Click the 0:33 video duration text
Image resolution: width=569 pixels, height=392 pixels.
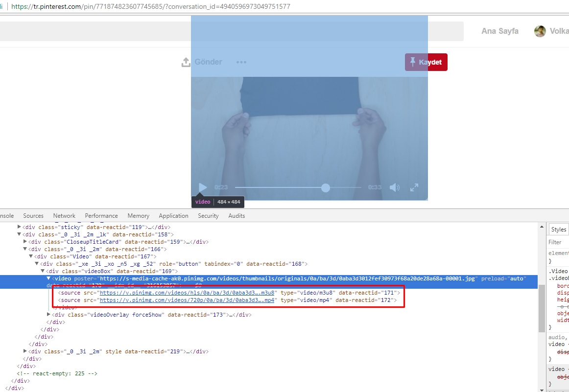[x=375, y=187]
